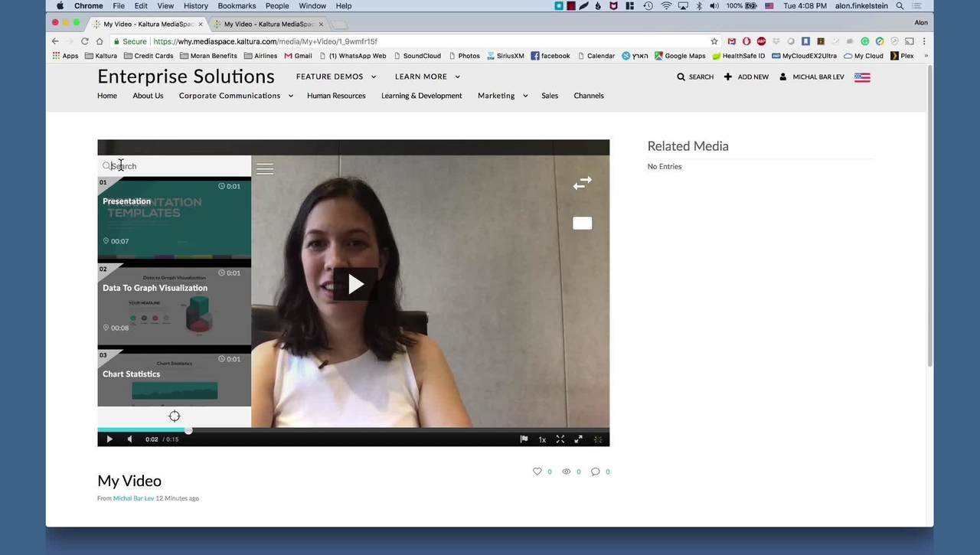Screen dimensions: 980x555
Task: Click the Add New button
Action: click(x=746, y=77)
